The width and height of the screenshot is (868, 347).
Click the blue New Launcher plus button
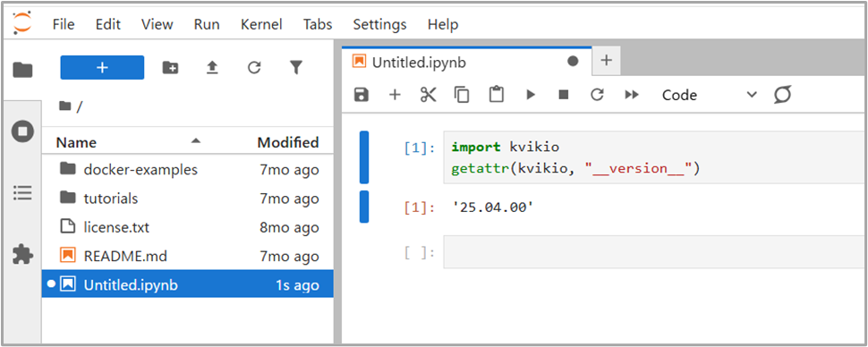pos(102,67)
